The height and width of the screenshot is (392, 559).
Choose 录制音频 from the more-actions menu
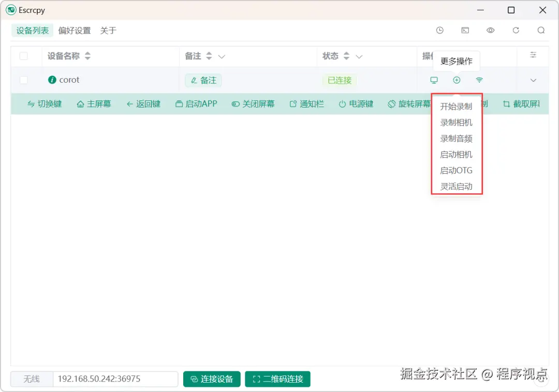[456, 138]
